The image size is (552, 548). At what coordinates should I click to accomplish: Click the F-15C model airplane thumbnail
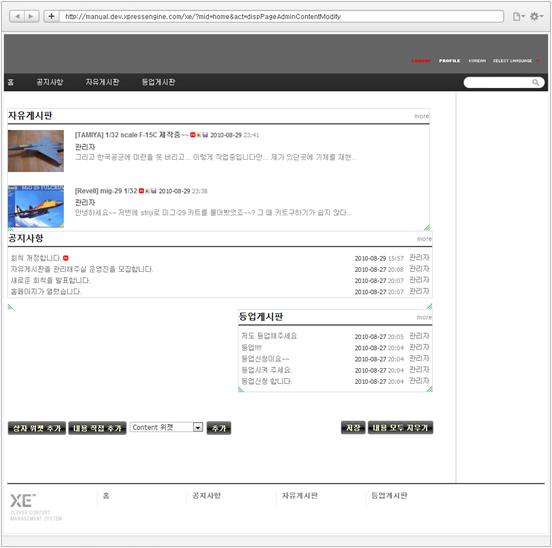36,151
